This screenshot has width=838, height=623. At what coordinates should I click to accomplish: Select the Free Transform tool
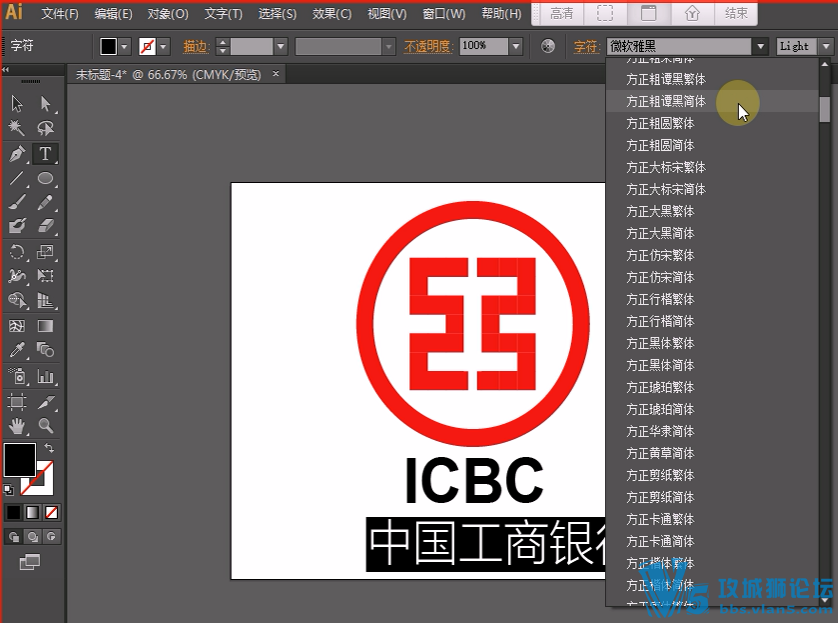click(x=45, y=276)
